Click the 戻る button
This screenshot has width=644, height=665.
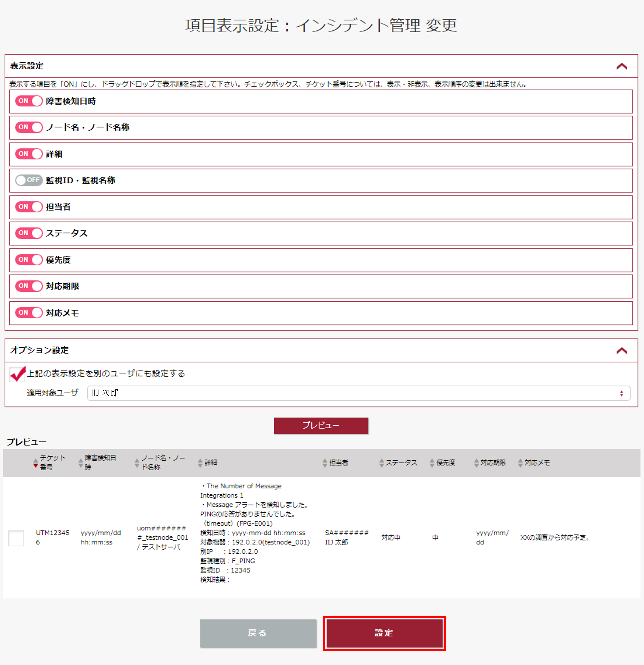click(x=258, y=634)
